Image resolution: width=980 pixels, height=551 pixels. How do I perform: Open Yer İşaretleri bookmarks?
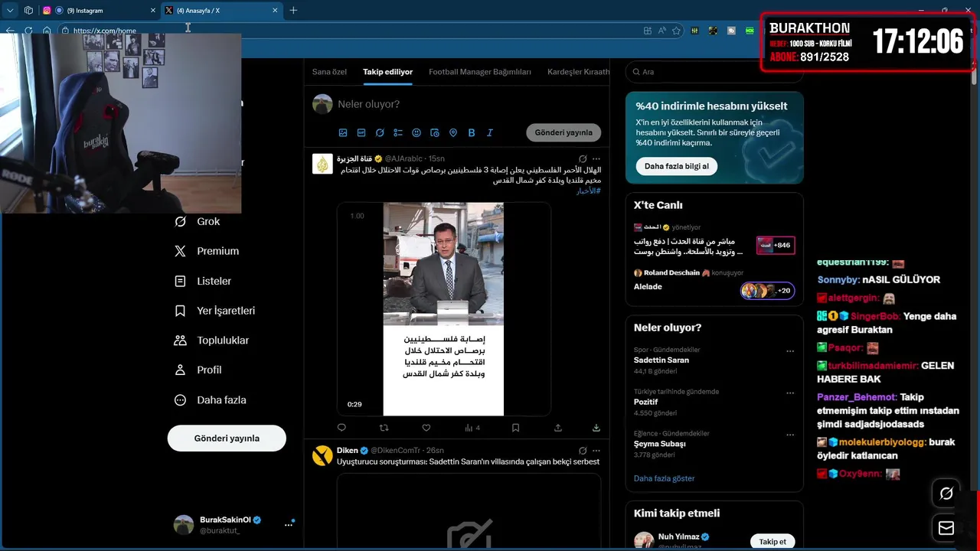(x=215, y=311)
